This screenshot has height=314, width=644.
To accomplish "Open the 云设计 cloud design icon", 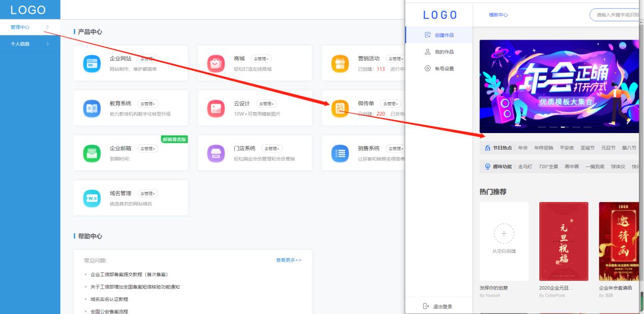I will (x=216, y=107).
